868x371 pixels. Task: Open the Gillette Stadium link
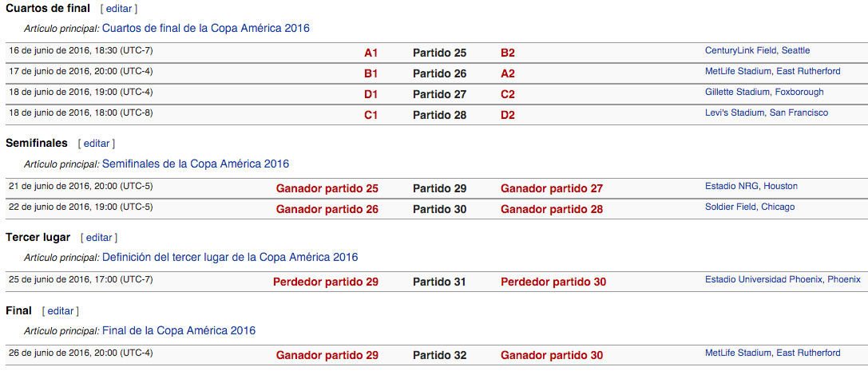737,93
